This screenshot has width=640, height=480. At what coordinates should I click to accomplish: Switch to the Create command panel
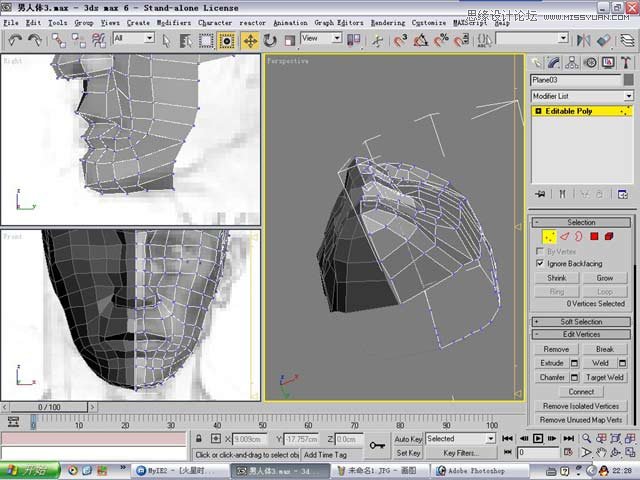536,62
